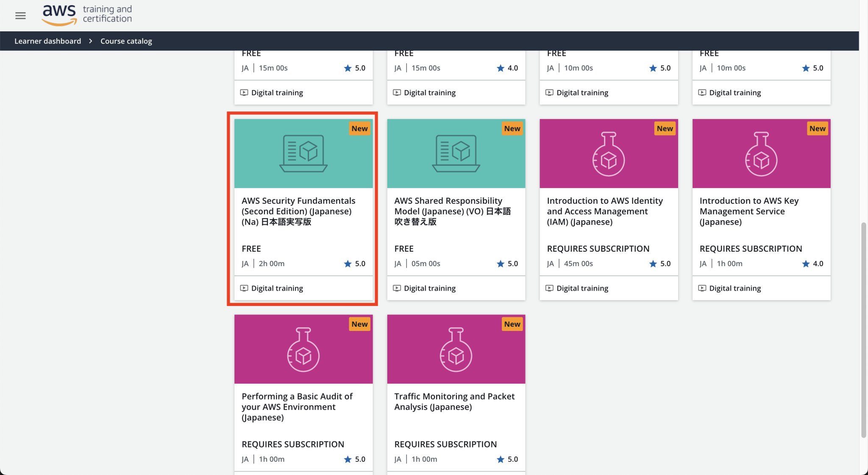Click REQUIRES SUBSCRIPTION on Performing a Basic Audit card
The width and height of the screenshot is (868, 475).
pos(292,444)
